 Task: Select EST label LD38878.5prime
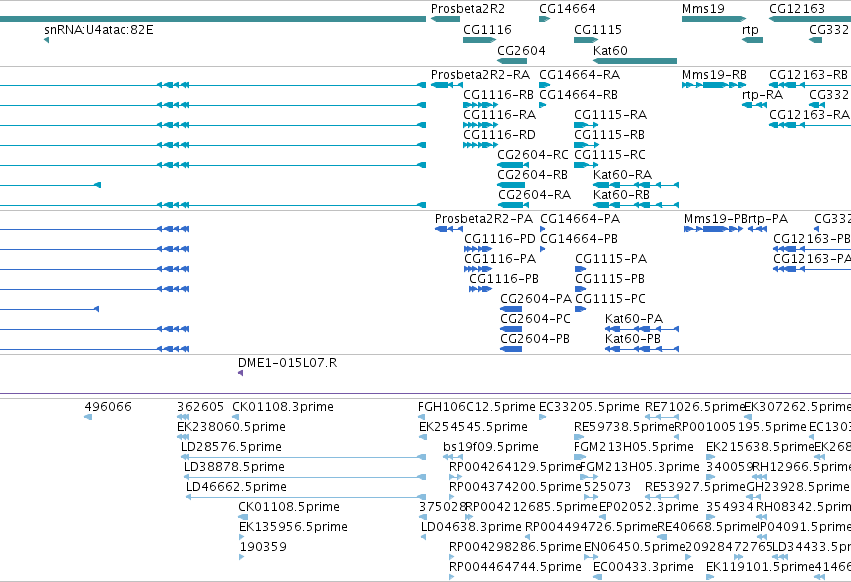coord(234,467)
